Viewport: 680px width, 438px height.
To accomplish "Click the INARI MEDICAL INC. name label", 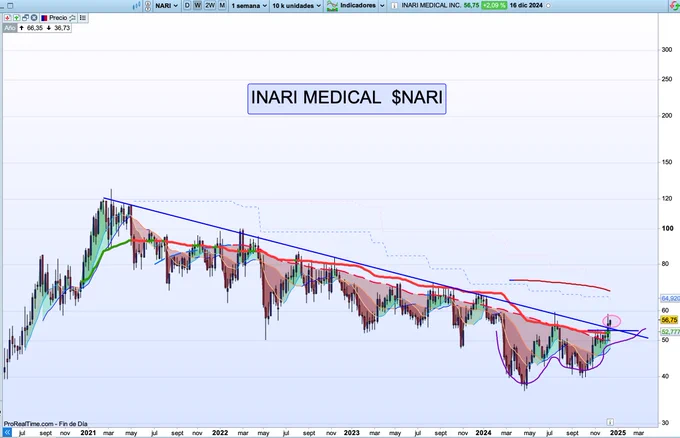I will point(431,6).
